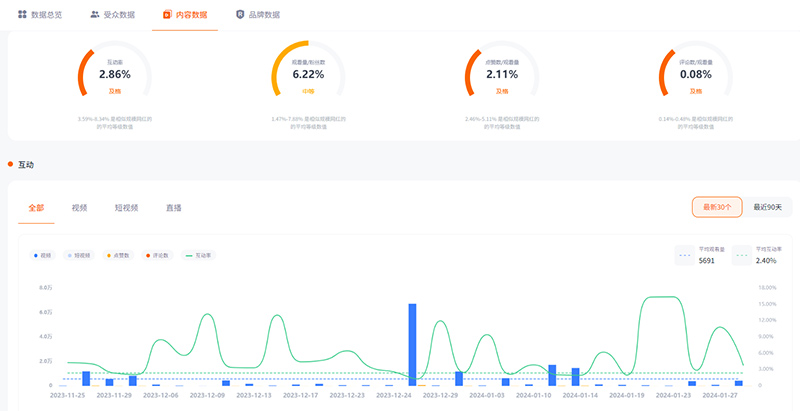Click the 品牌数据 shield icon
This screenshot has width=800, height=411.
click(x=239, y=15)
